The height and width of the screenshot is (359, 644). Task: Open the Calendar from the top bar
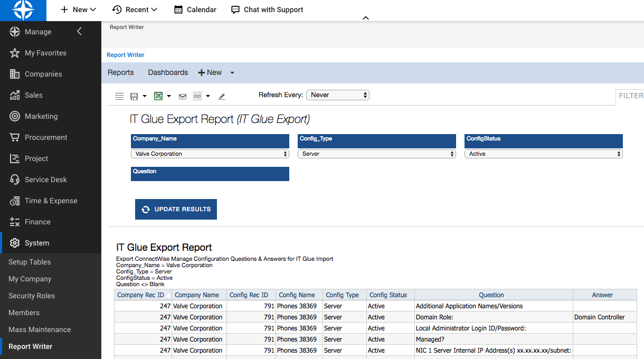point(195,10)
